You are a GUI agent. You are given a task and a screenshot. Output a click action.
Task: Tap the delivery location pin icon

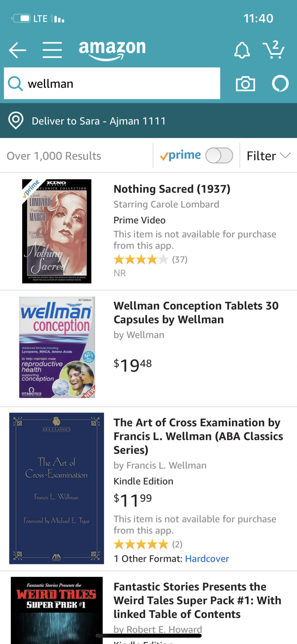coord(16,120)
